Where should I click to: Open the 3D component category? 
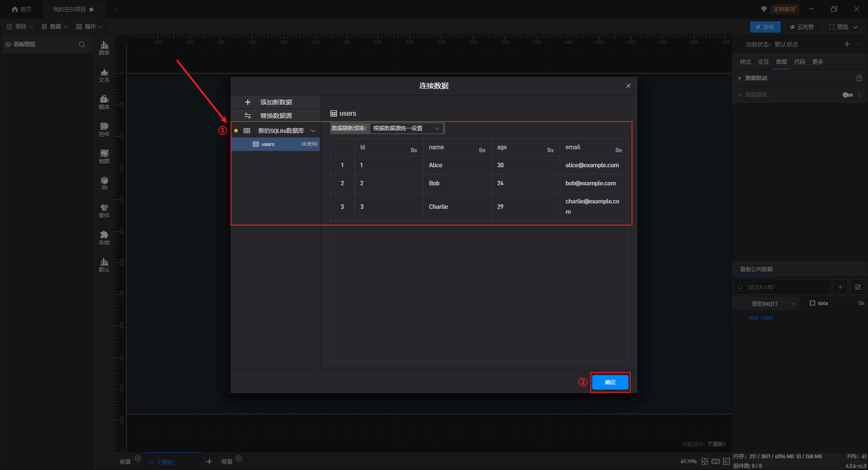[x=104, y=183]
